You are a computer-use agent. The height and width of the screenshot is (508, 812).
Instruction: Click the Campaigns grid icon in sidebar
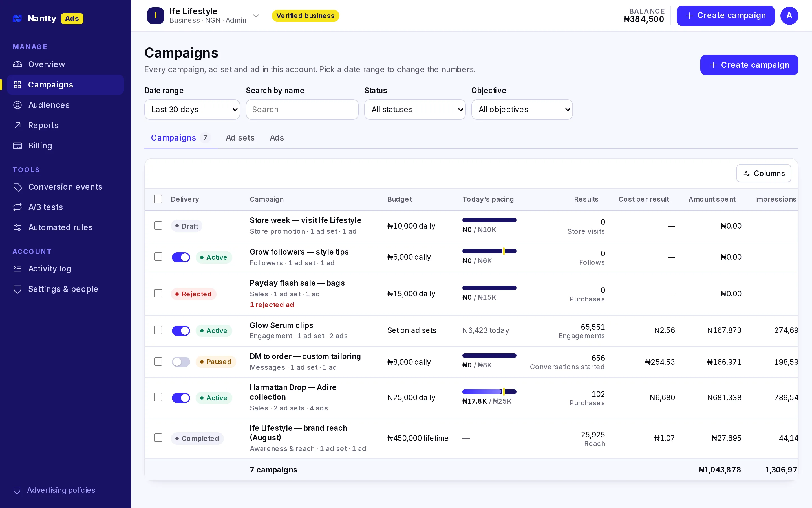pos(17,85)
